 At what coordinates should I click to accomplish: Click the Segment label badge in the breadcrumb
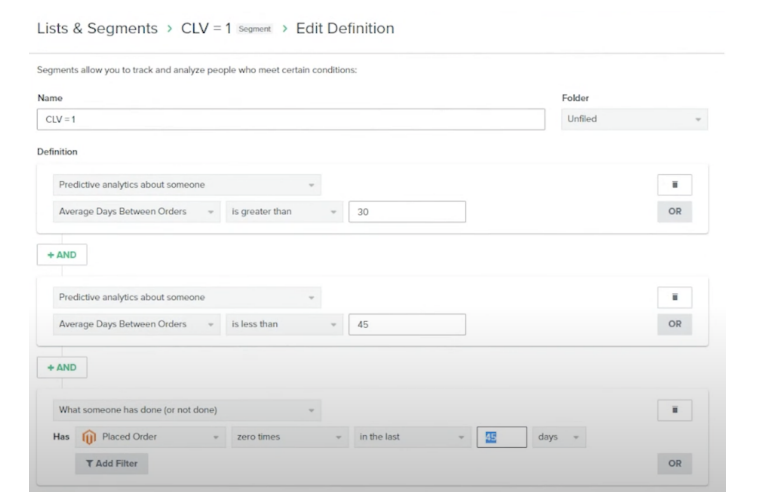click(255, 29)
